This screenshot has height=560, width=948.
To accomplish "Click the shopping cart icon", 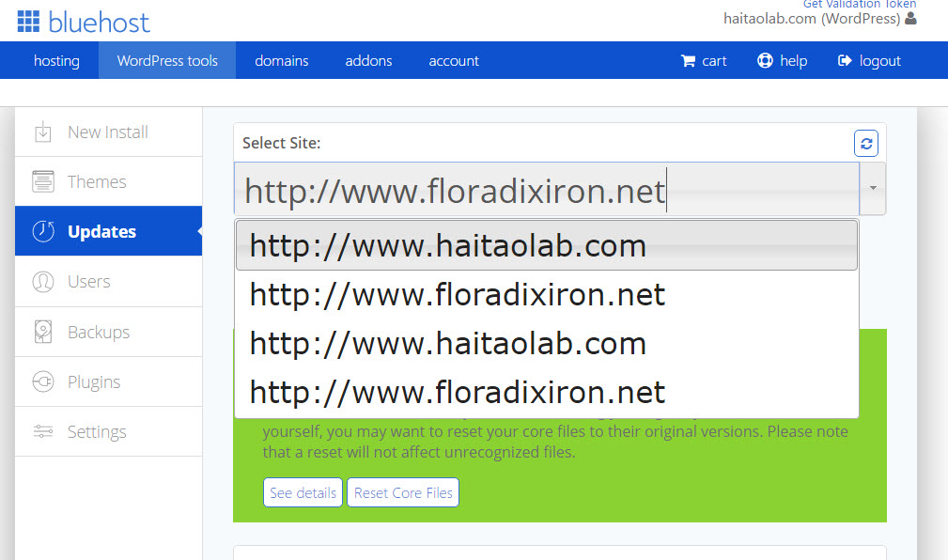I will click(x=689, y=61).
